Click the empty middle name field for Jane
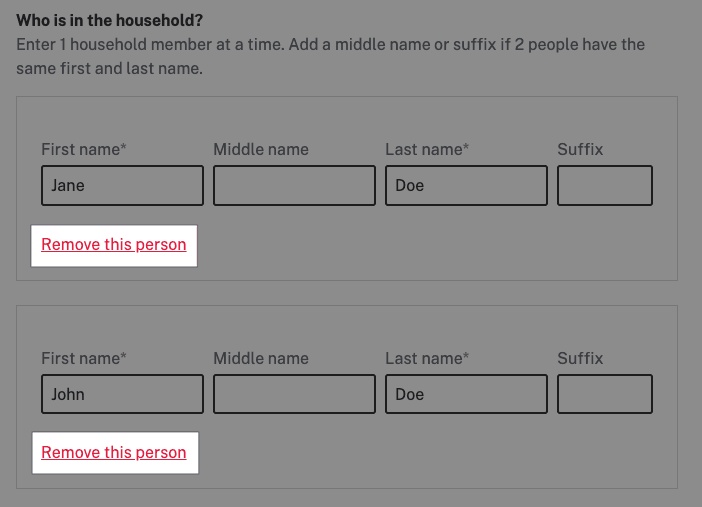 [294, 186]
